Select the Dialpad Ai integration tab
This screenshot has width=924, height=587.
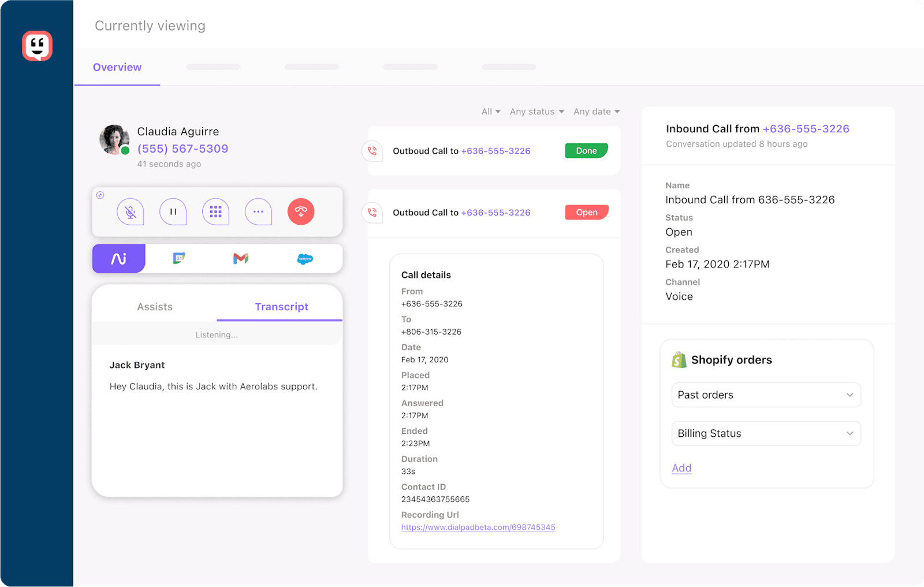[x=119, y=259]
